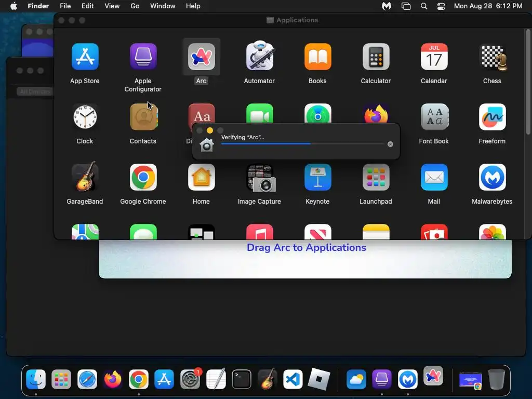Image resolution: width=532 pixels, height=399 pixels.
Task: Open the File menu
Action: [x=65, y=6]
